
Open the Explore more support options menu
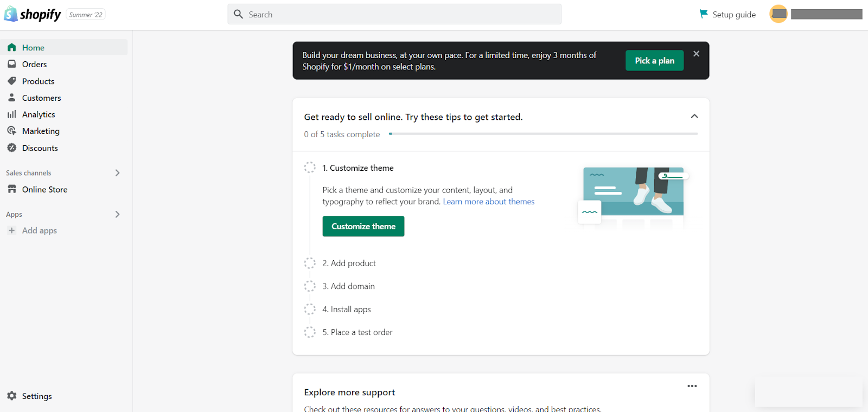coord(692,386)
